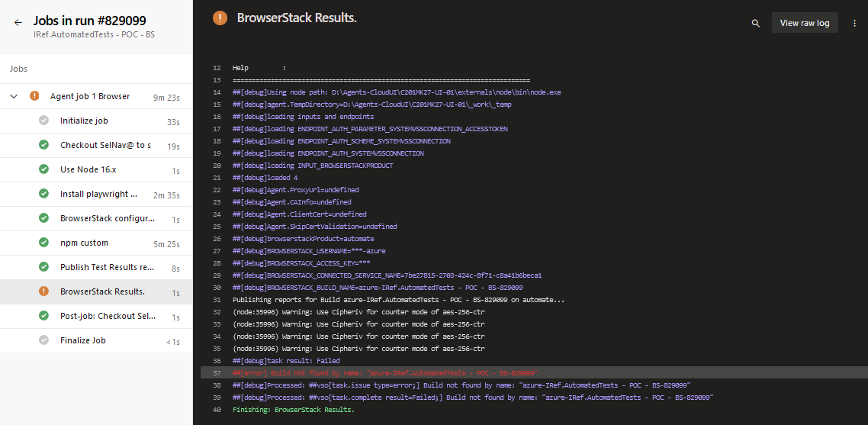Open the Checkout SelNav@ to s step

(96, 145)
